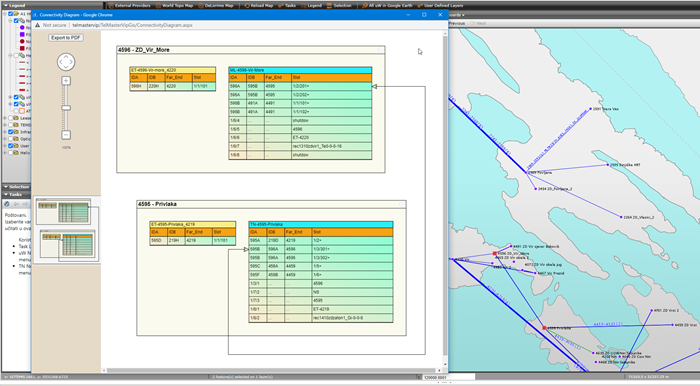Click the 4595 - Privlaka group header
This screenshot has width=700, height=386.
pos(271,204)
